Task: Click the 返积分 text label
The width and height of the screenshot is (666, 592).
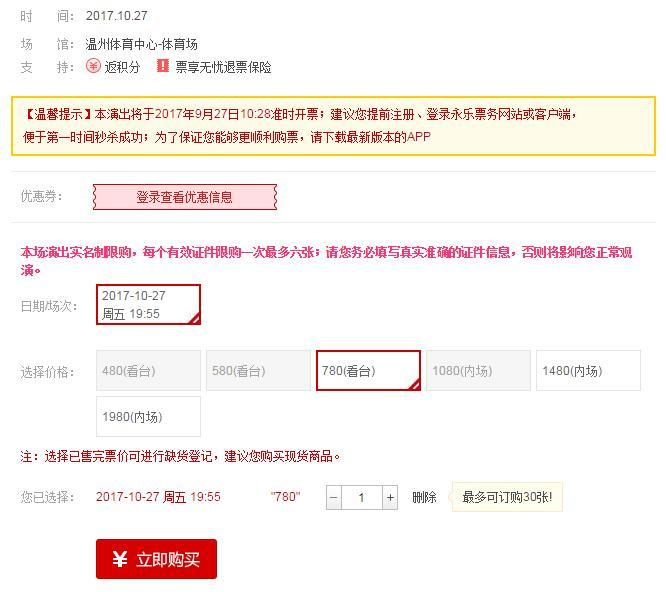Action: point(122,67)
